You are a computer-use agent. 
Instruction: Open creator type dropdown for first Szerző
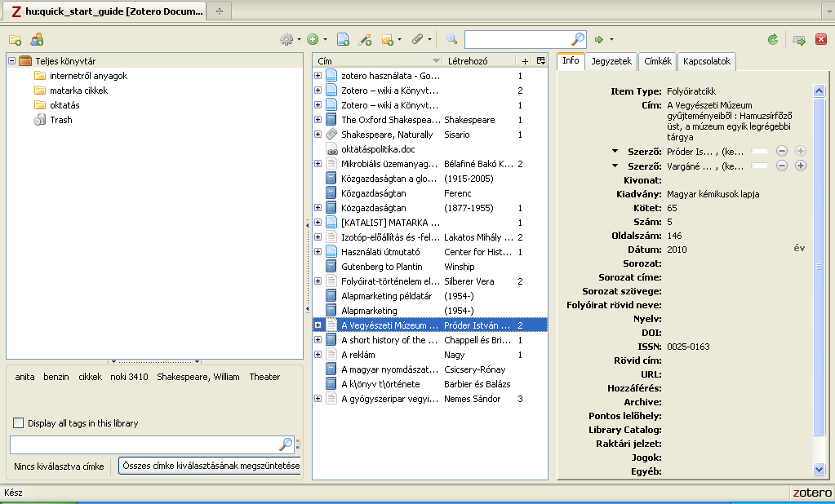click(615, 152)
